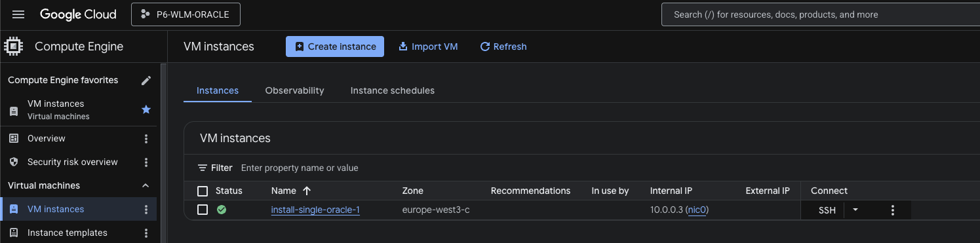
Task: Click the External IP column header
Action: click(x=768, y=191)
